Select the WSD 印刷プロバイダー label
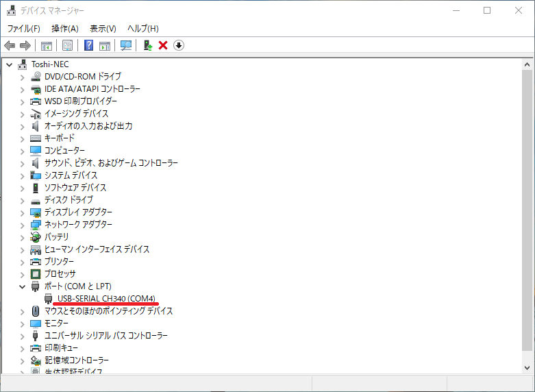This screenshot has height=392, width=535. coord(81,101)
